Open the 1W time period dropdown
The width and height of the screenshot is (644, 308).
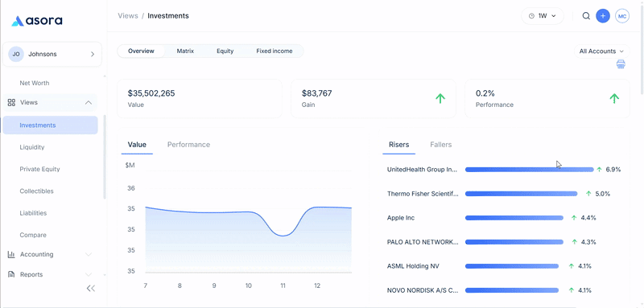[x=543, y=16]
